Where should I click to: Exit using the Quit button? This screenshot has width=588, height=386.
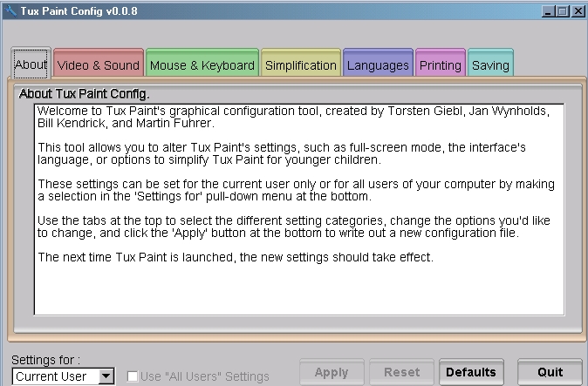coord(550,372)
